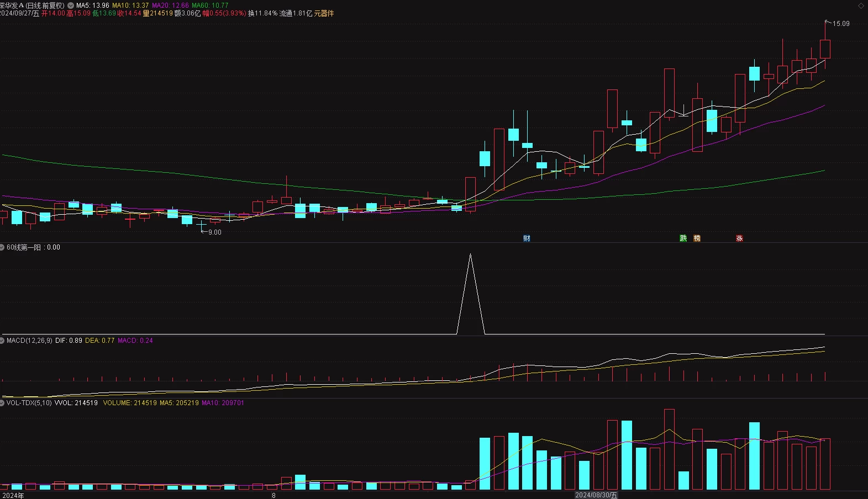
Task: Click the red 涨 event marker
Action: click(739, 238)
